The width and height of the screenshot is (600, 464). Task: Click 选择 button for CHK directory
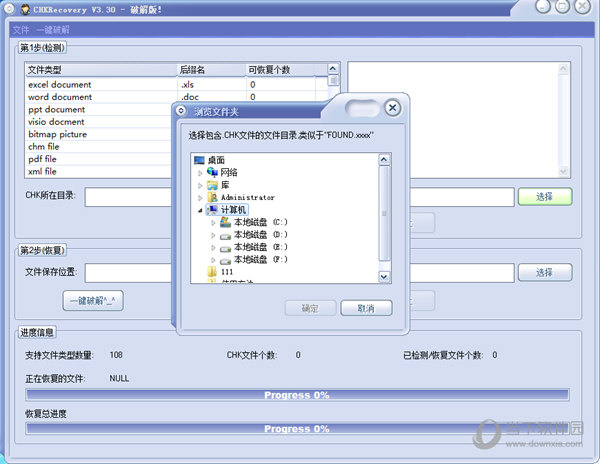[545, 197]
